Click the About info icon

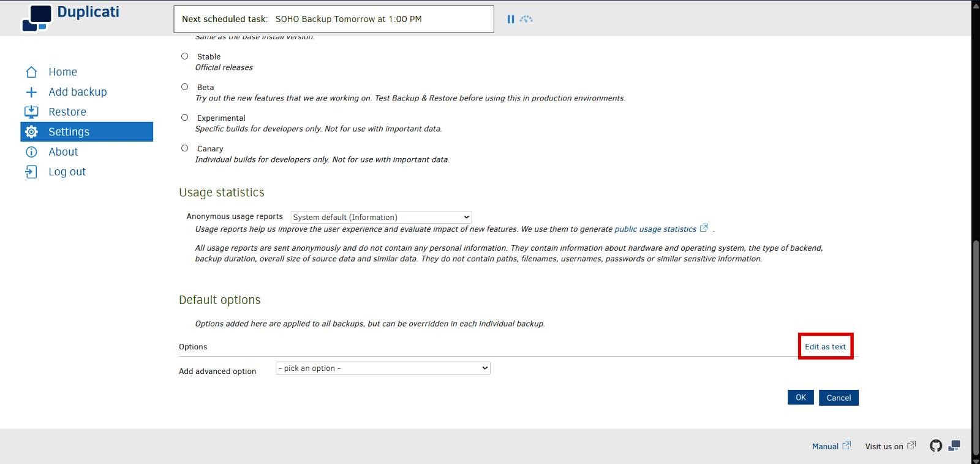pos(31,152)
